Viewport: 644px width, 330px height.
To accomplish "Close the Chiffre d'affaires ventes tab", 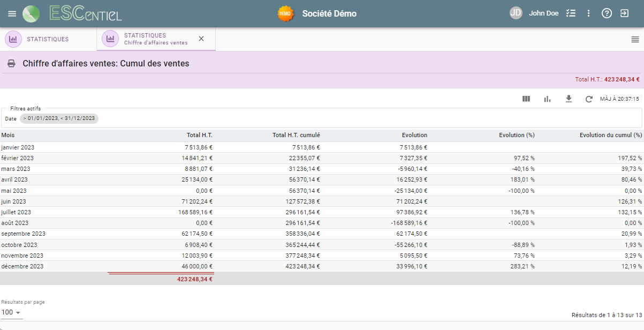I will (x=201, y=39).
